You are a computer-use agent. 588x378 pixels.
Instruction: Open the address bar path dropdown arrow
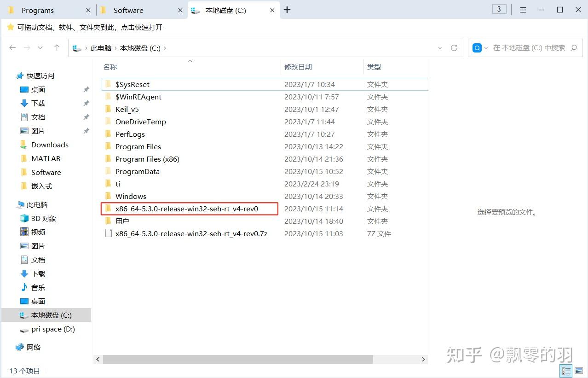click(x=440, y=47)
